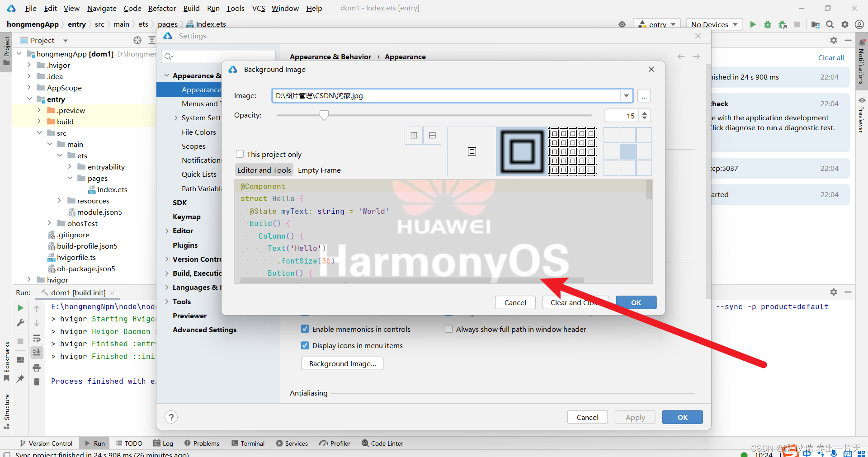Open the VCS menu
The height and width of the screenshot is (457, 868).
[259, 8]
